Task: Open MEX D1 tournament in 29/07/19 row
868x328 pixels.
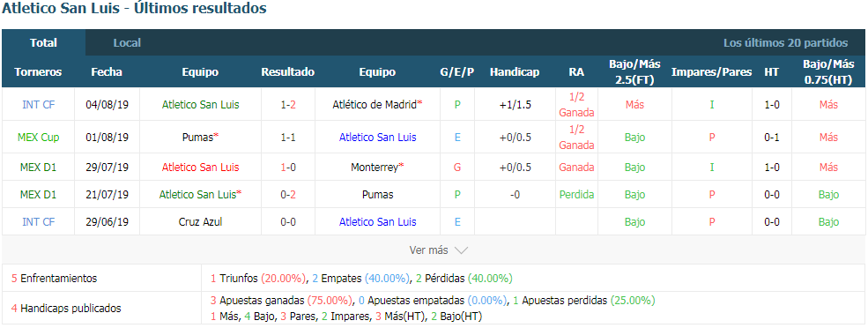Action: click(x=38, y=167)
